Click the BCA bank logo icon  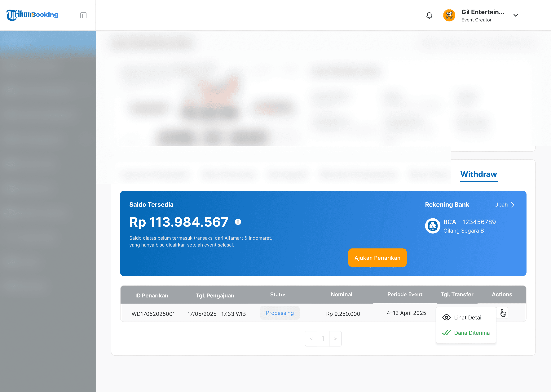coord(433,226)
